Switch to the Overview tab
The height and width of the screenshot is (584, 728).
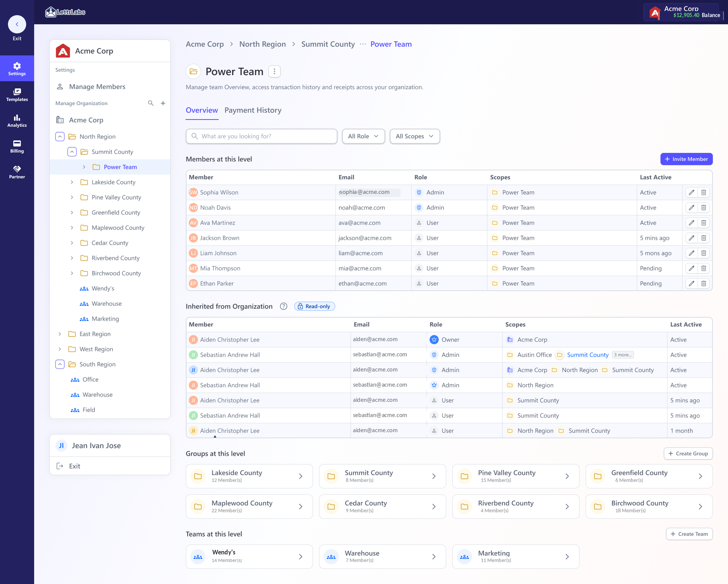(202, 110)
